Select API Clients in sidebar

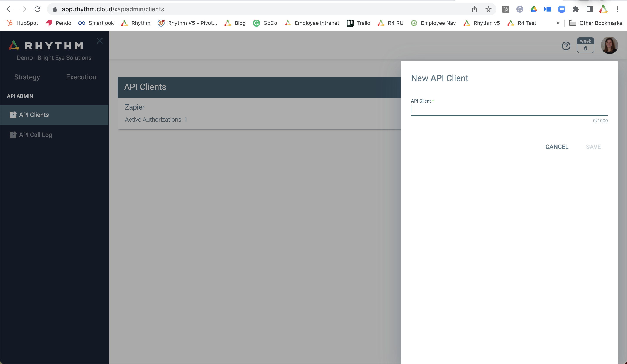coord(54,115)
